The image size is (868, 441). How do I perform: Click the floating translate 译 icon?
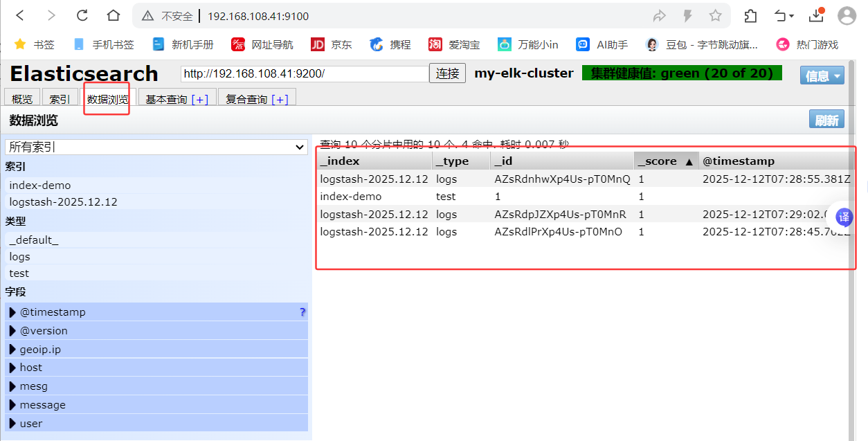pyautogui.click(x=844, y=217)
